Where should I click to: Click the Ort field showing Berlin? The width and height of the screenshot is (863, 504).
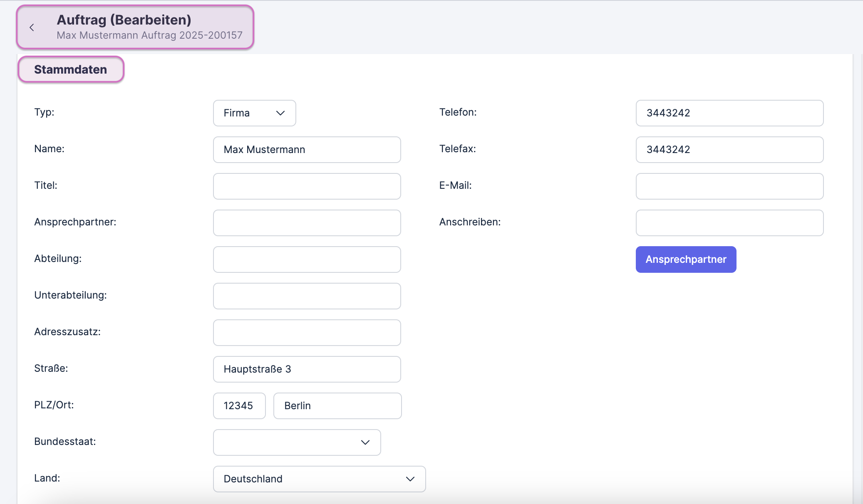[337, 406]
